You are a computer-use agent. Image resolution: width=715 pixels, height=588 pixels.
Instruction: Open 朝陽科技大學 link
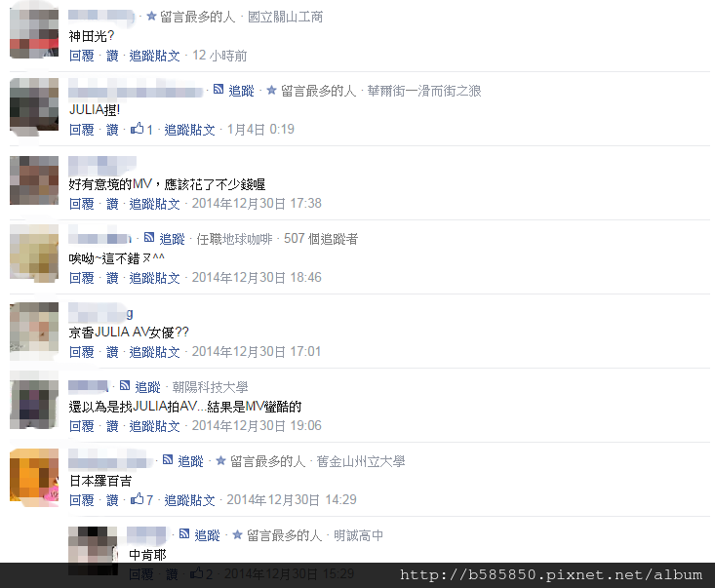pyautogui.click(x=211, y=387)
